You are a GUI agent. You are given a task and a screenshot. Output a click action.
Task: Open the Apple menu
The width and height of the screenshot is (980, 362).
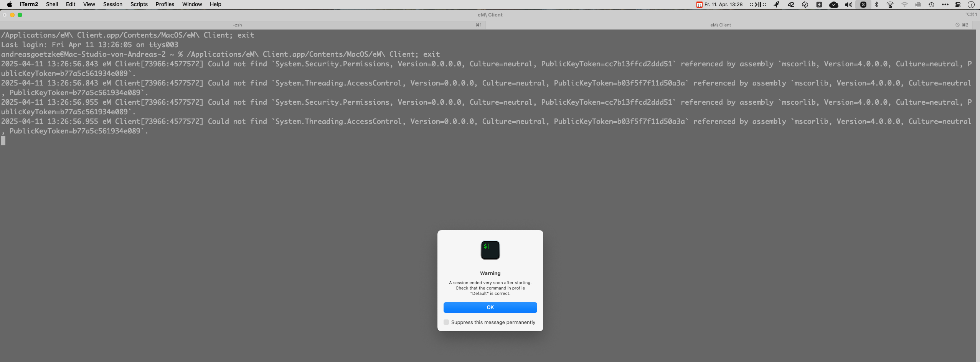(x=10, y=4)
